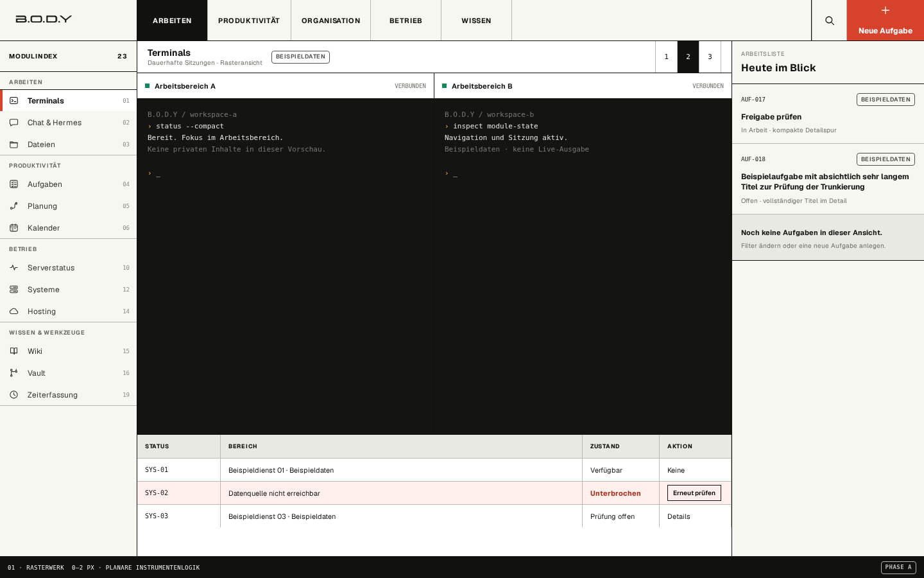
Task: Click the Aufgaben checklist icon
Action: click(13, 184)
